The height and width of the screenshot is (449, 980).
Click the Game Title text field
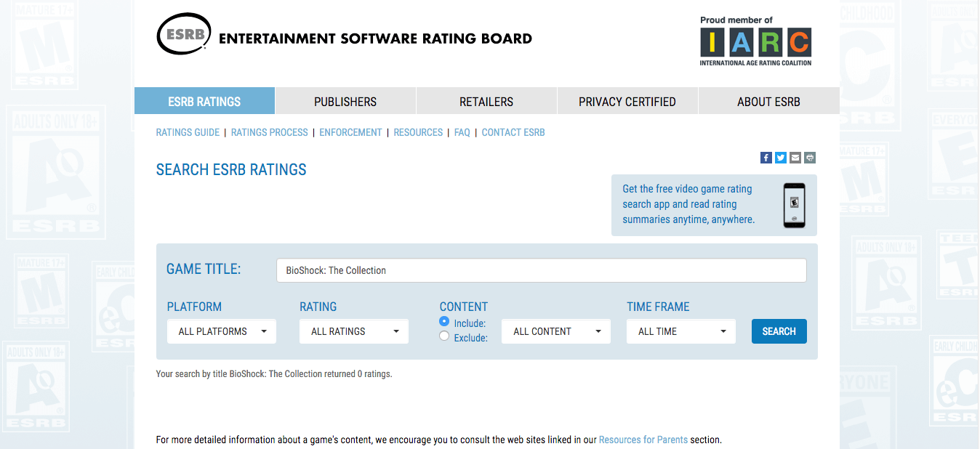[x=542, y=270]
